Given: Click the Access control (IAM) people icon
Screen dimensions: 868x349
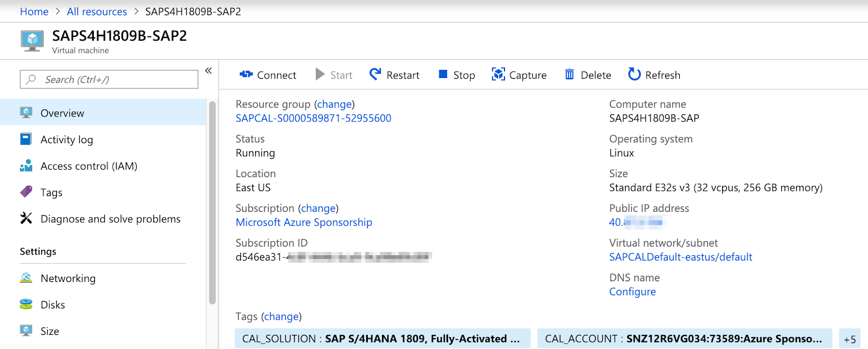Looking at the screenshot, I should click(26, 166).
